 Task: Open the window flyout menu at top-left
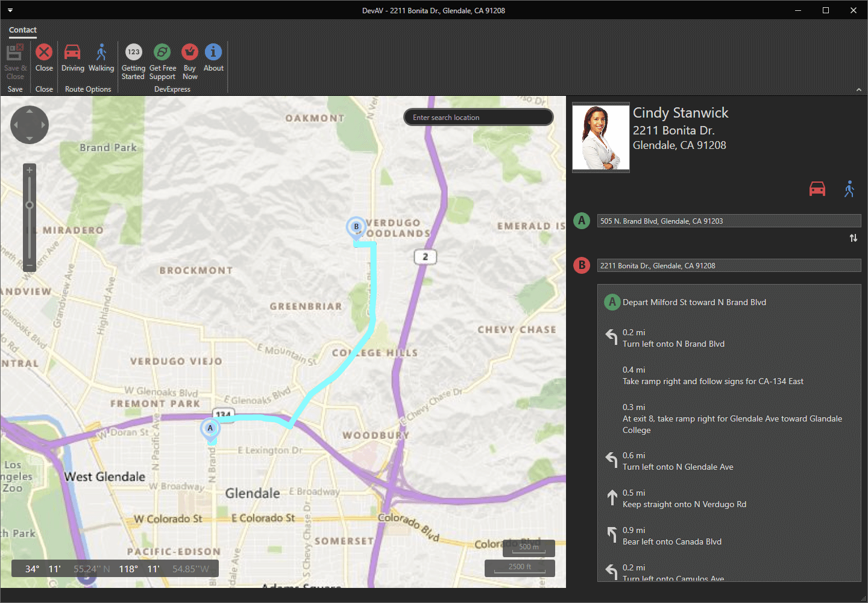pyautogui.click(x=10, y=10)
